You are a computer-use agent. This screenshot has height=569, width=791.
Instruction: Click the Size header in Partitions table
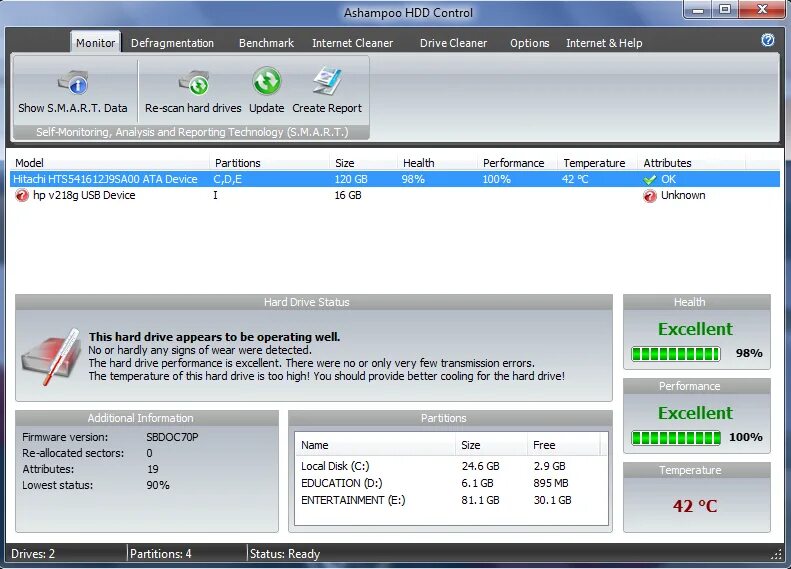pyautogui.click(x=491, y=445)
